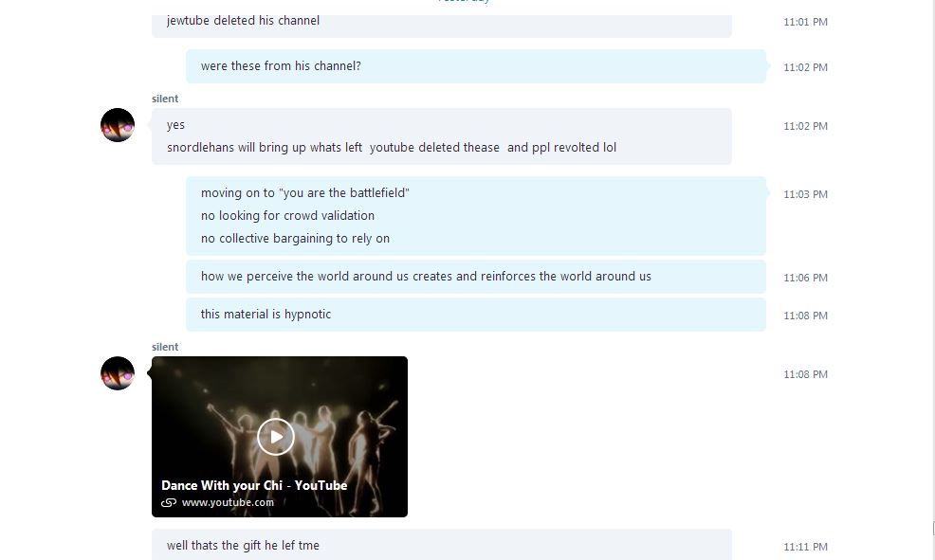This screenshot has height=560, width=935.
Task: Click the 11:03 PM timestamp
Action: click(x=806, y=194)
